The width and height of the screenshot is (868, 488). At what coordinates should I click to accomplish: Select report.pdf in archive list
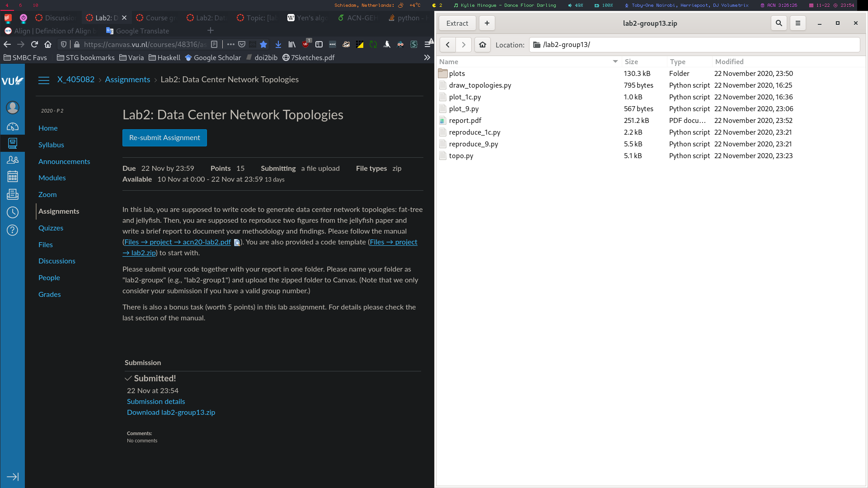tap(465, 121)
